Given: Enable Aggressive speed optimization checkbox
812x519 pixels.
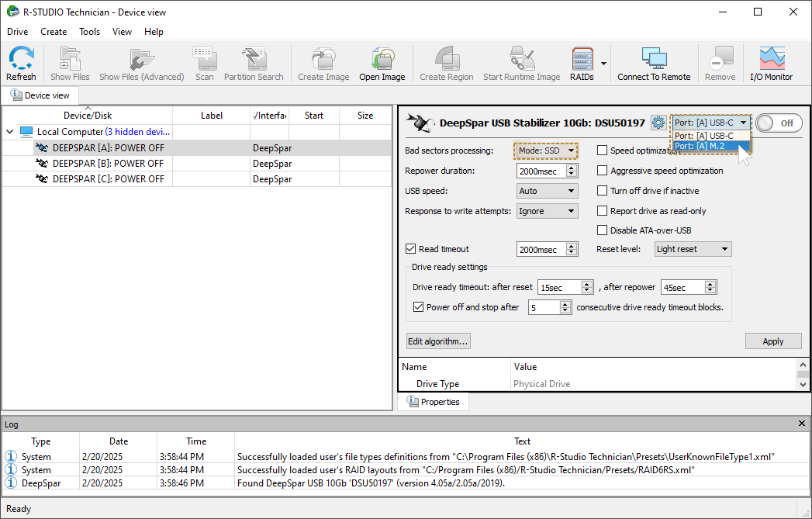Looking at the screenshot, I should coord(603,171).
